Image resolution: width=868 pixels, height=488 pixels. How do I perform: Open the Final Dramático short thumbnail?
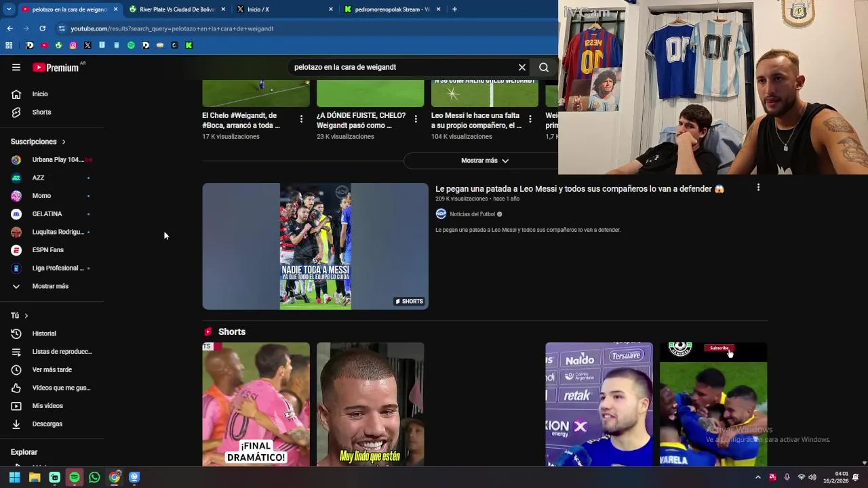[256, 404]
